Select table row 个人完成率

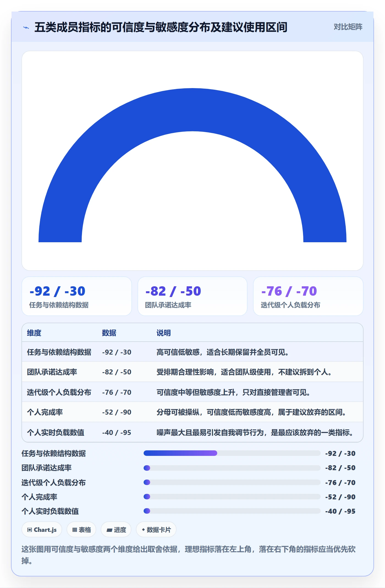193,412
